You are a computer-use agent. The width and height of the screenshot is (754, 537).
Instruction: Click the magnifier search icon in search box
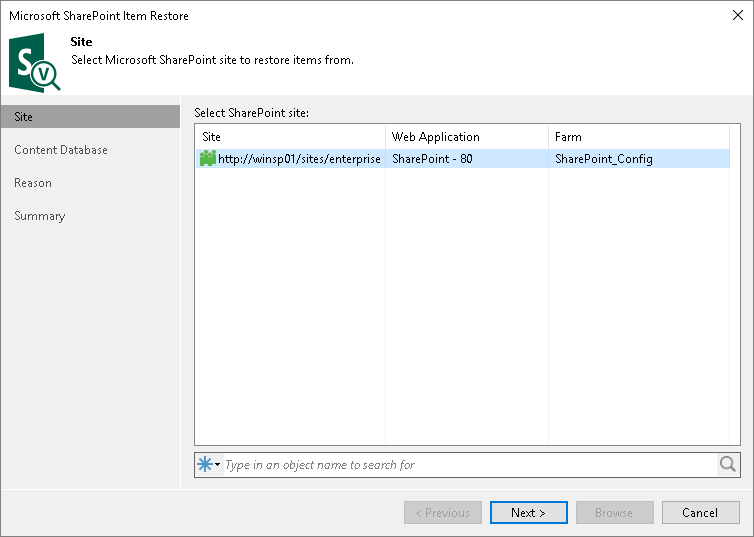[x=728, y=464]
